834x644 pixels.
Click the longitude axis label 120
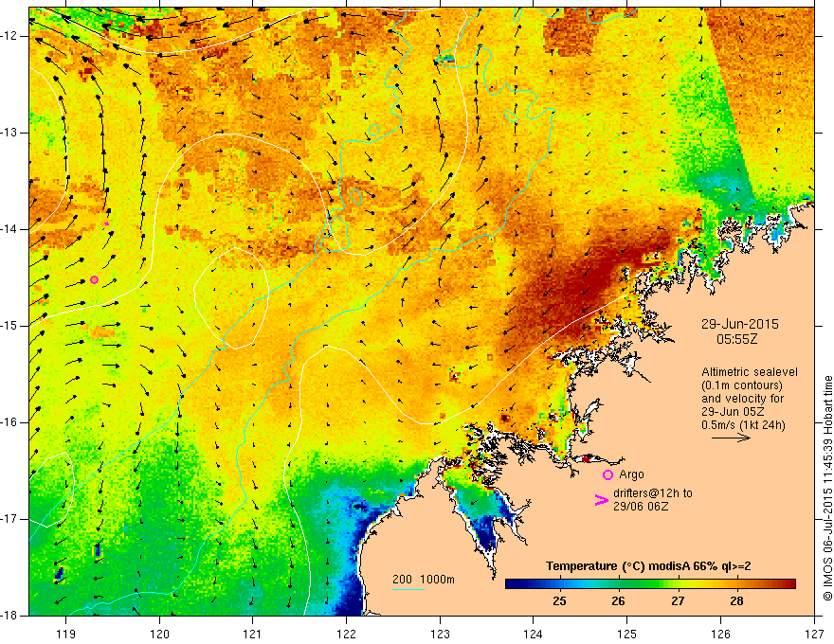159,634
